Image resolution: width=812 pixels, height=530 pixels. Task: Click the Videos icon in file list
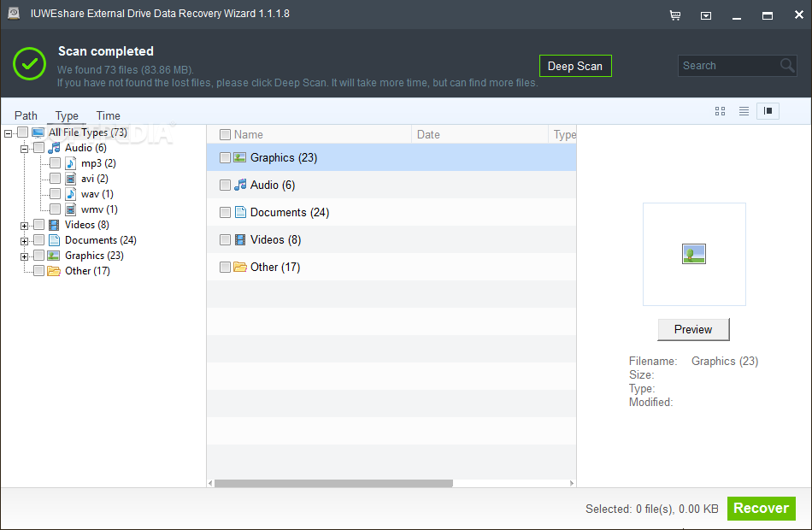[x=240, y=240]
